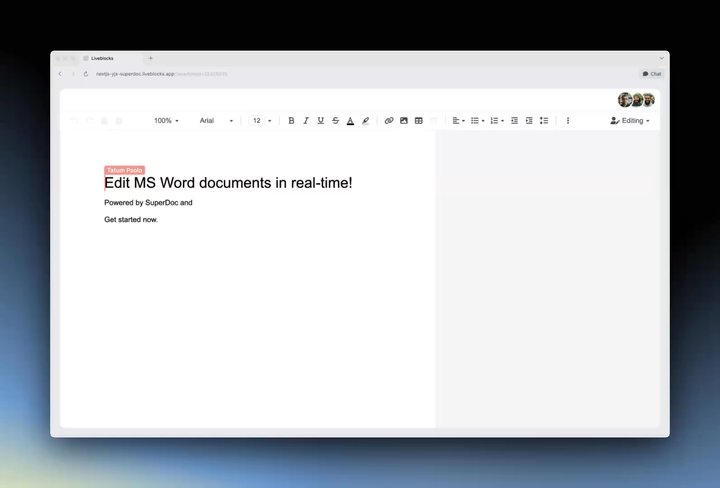Open the more options overflow menu
This screenshot has height=488, width=720.
coord(568,121)
